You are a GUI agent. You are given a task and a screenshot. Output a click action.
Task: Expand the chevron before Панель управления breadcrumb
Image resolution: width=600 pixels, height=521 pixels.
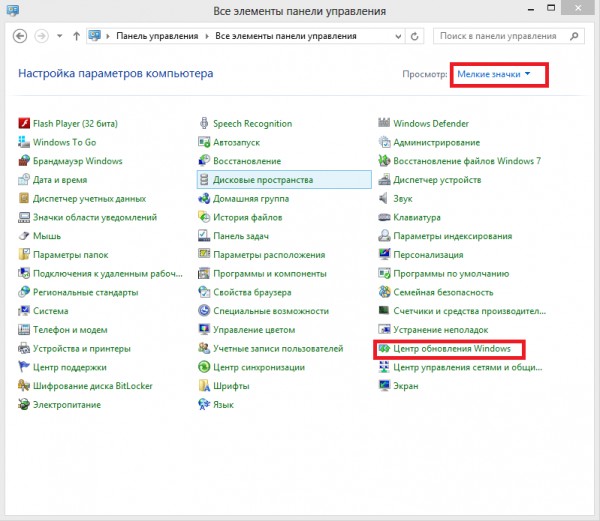click(x=108, y=36)
